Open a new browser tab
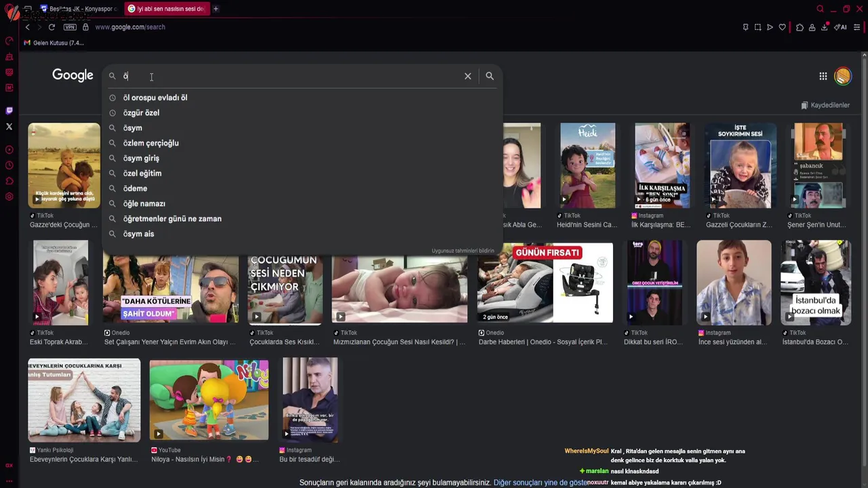 pos(216,9)
